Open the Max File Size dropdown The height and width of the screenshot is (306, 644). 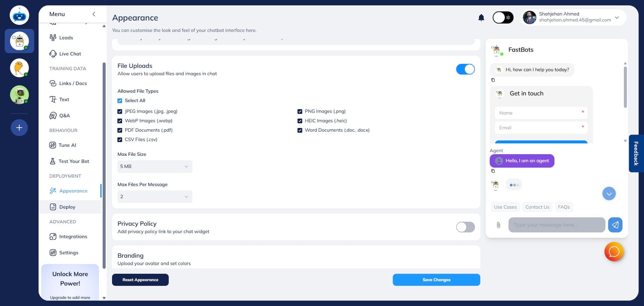(155, 166)
